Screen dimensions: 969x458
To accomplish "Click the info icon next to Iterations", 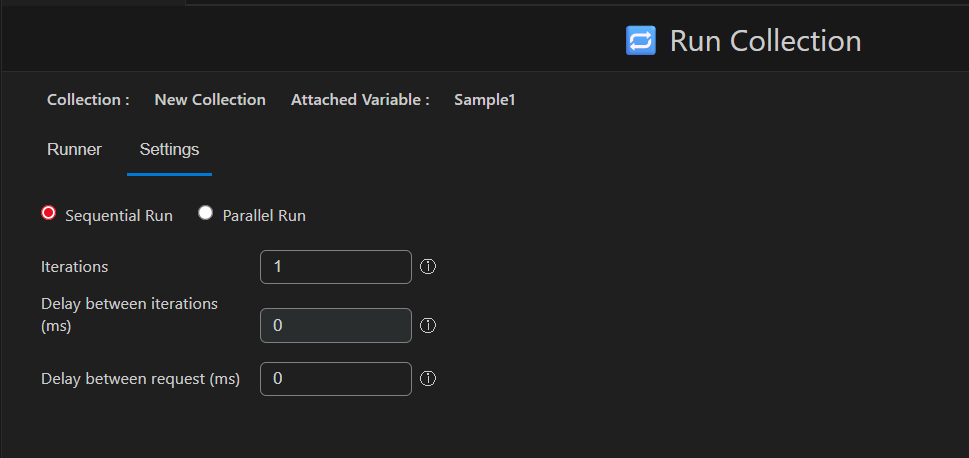I will pyautogui.click(x=428, y=266).
